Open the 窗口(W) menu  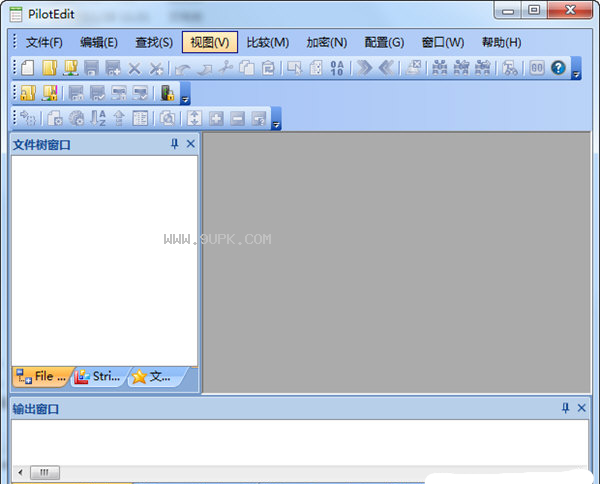(443, 42)
